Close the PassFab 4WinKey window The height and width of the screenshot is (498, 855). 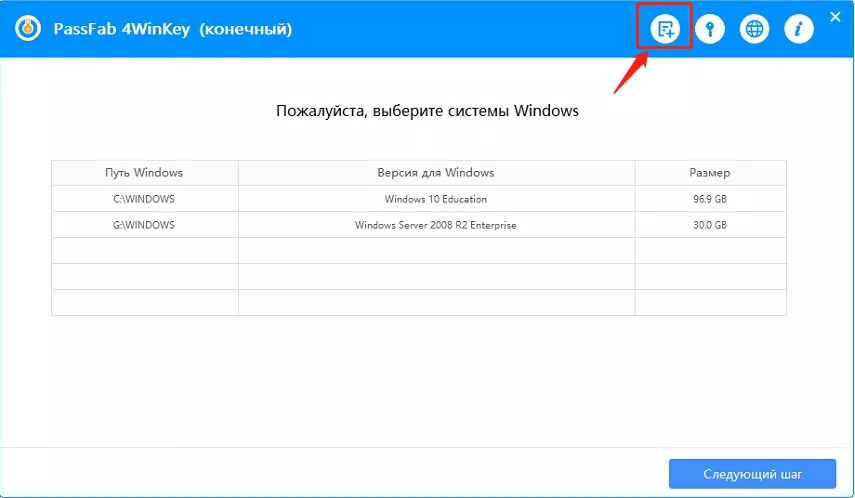[x=835, y=17]
